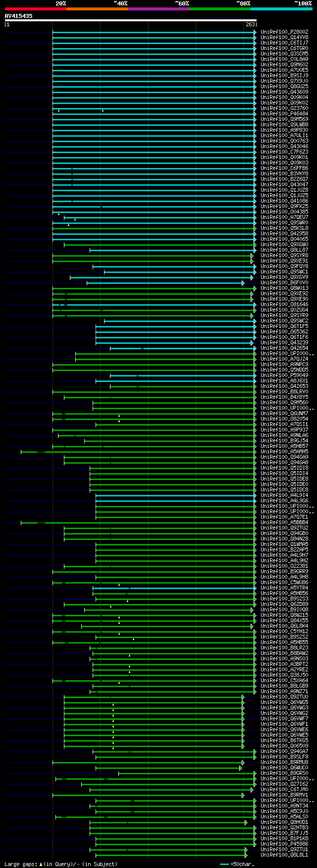Viewport: 317px width, 868px height.
Task: Select the UniRef100_P46484 hit label
Action: [284, 113]
